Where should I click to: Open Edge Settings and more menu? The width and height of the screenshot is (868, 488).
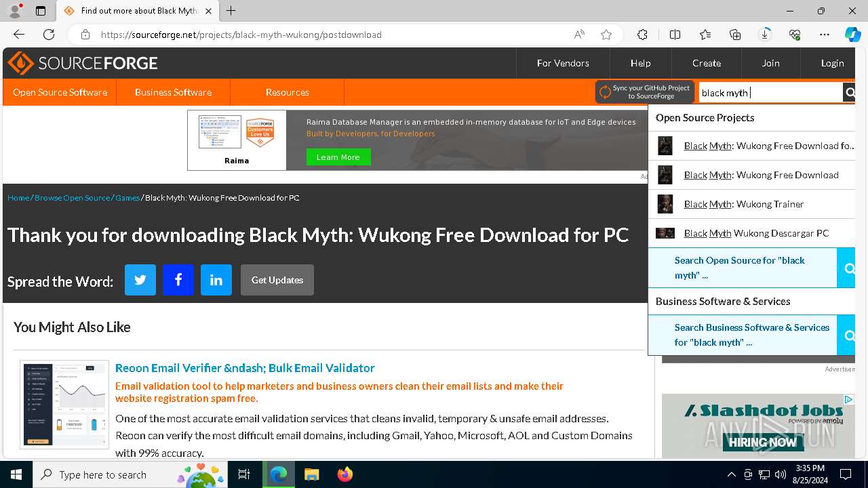tap(825, 35)
